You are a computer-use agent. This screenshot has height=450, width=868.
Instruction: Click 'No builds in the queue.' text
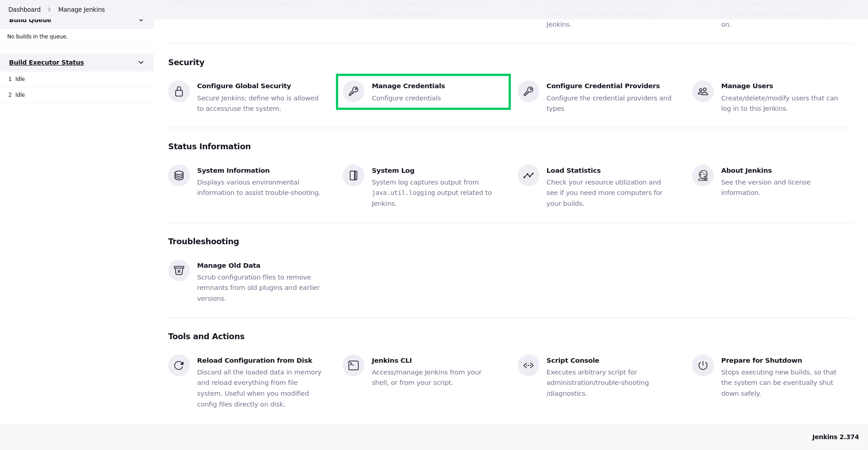(38, 37)
